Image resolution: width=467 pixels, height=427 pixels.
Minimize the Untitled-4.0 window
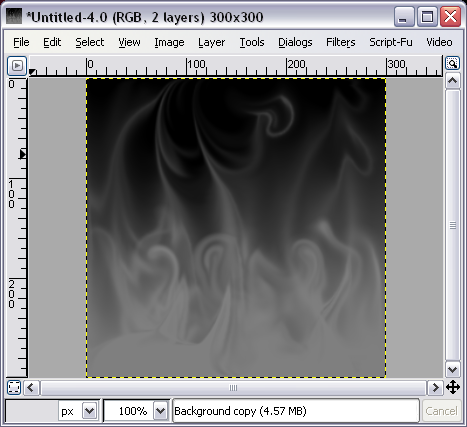pyautogui.click(x=404, y=17)
